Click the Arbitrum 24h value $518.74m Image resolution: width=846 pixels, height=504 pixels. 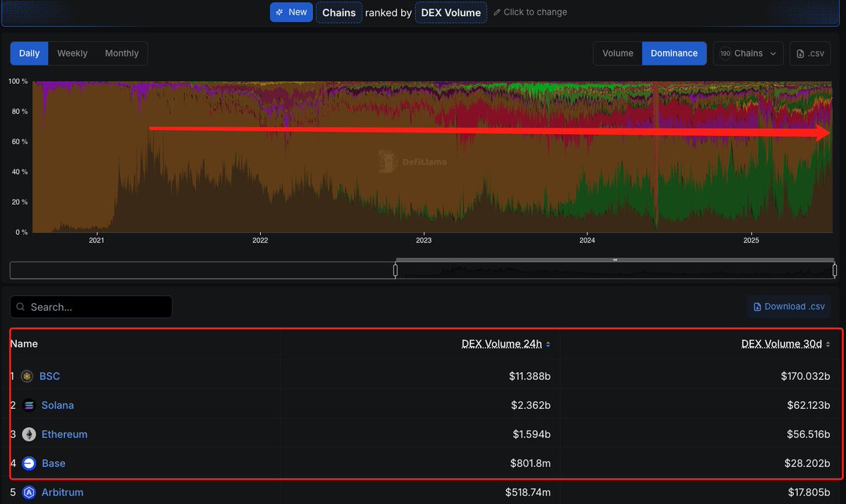point(528,492)
